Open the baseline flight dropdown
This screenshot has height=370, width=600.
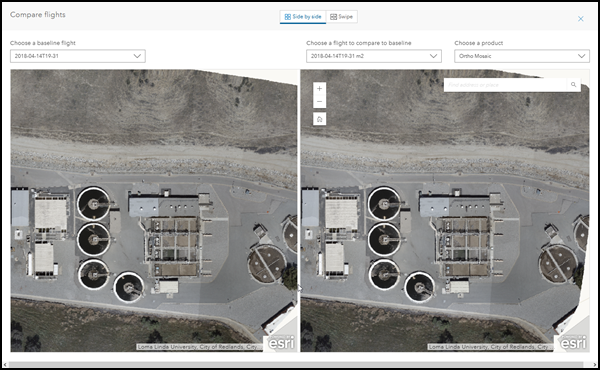(x=78, y=56)
